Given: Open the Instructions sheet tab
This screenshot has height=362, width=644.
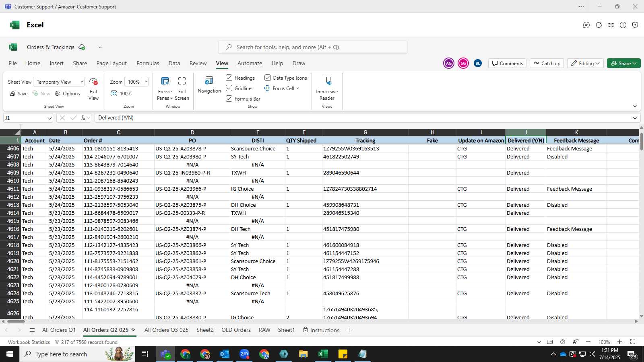Looking at the screenshot, I should [321, 330].
